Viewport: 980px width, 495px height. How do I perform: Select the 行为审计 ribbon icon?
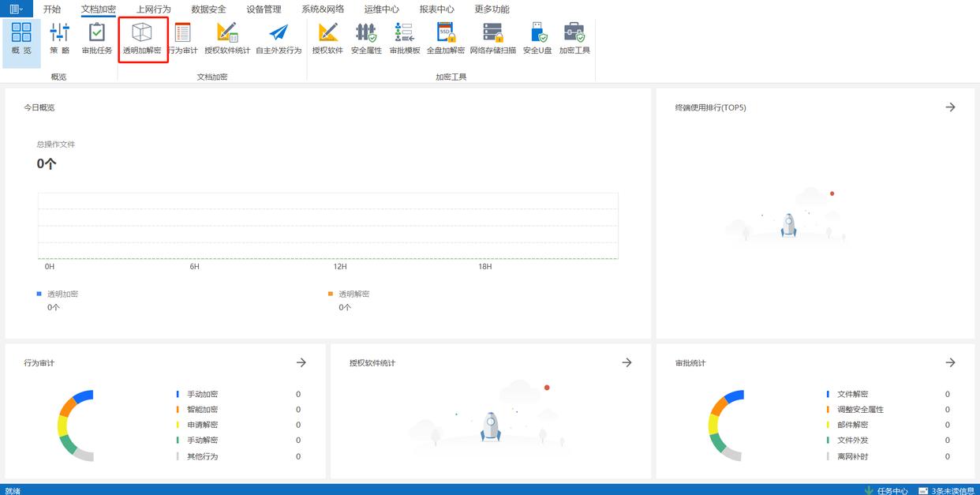tap(183, 39)
